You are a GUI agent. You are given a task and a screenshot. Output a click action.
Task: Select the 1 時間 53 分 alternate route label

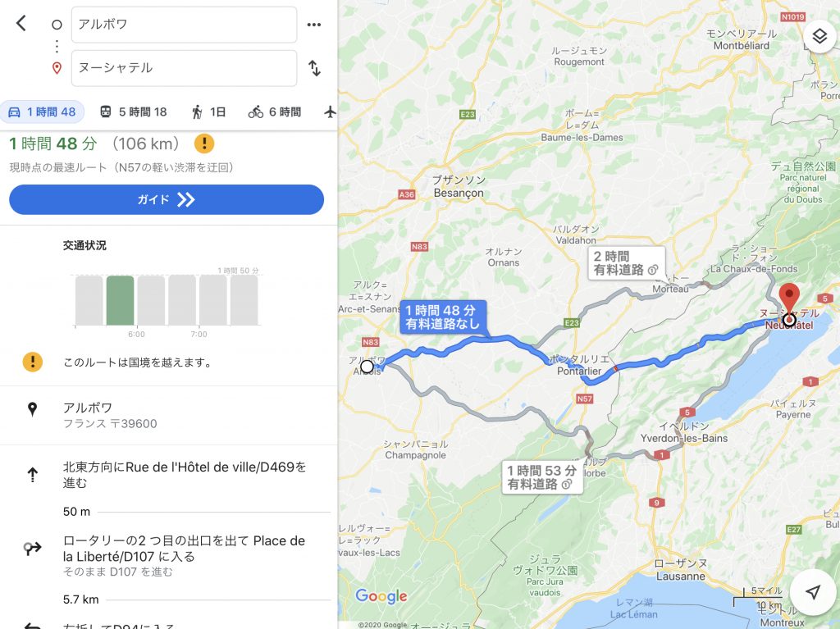coord(541,477)
